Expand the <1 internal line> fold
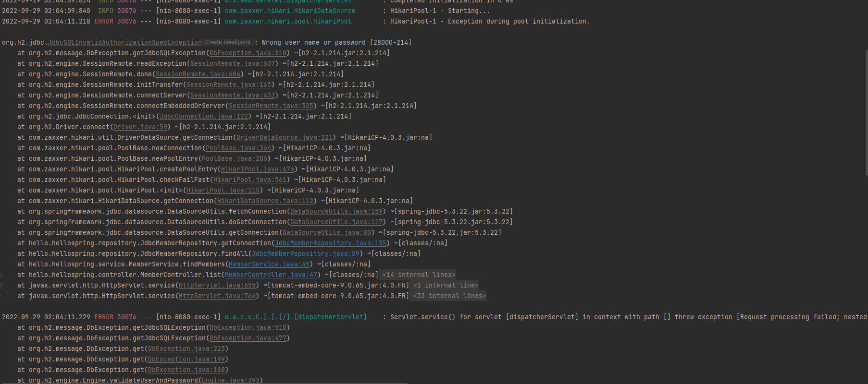This screenshot has width=868, height=384. pos(446,285)
